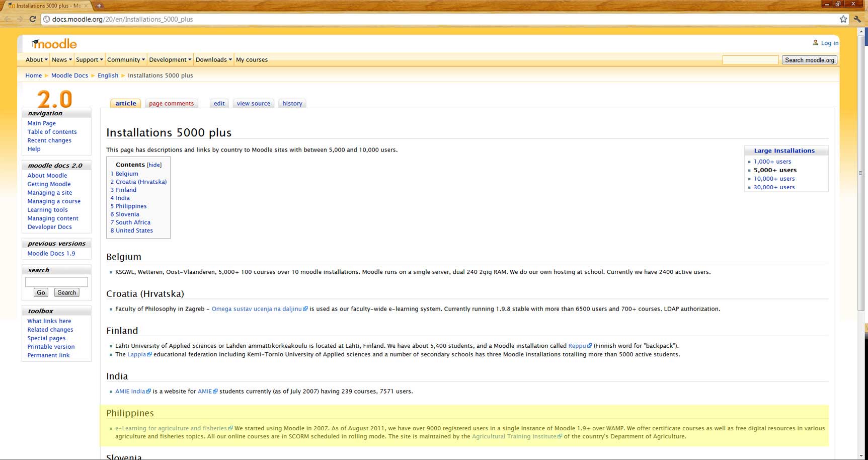This screenshot has height=460, width=868.
Task: Open the Reppu external link
Action: tap(580, 346)
